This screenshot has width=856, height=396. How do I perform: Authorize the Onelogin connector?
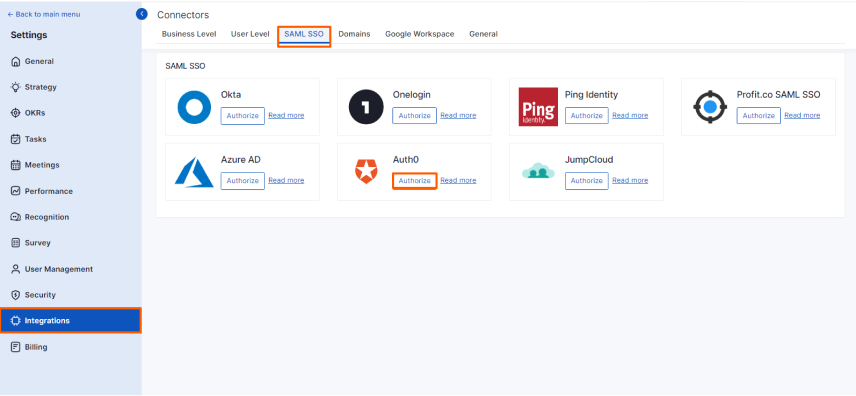(414, 116)
